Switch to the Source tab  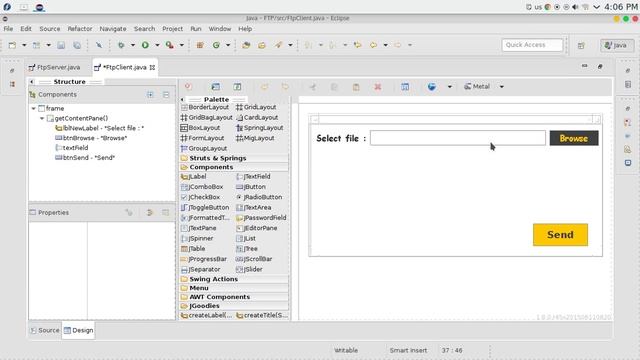[45, 330]
